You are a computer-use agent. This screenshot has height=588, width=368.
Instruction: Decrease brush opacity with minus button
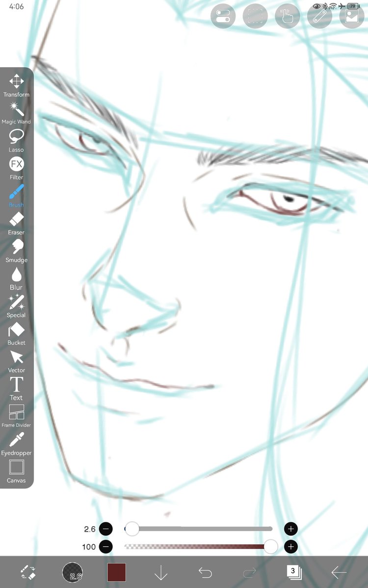click(x=105, y=546)
